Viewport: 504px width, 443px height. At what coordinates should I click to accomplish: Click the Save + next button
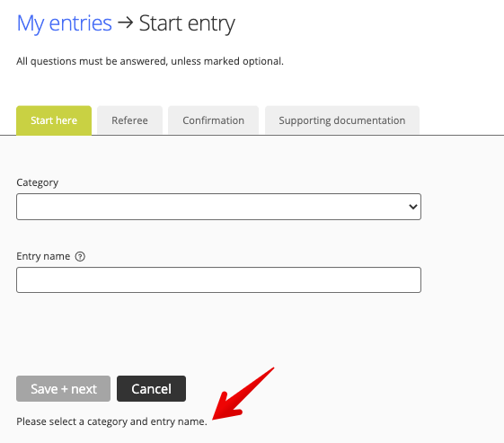(x=63, y=389)
